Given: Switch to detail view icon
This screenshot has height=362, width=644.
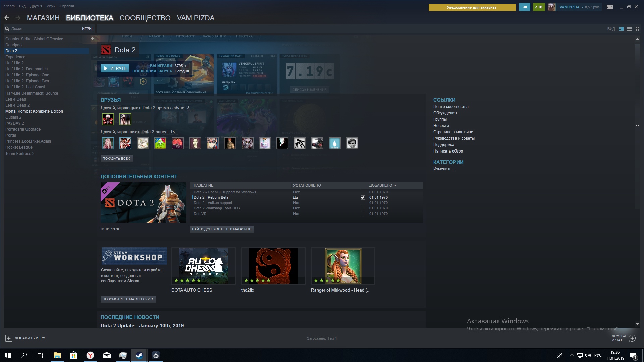Looking at the screenshot, I should click(621, 29).
